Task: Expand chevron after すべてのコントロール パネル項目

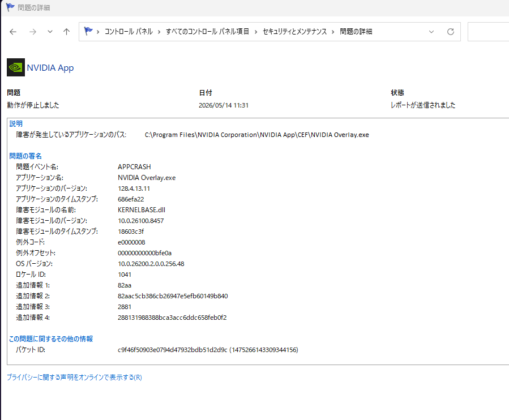Action: 256,32
